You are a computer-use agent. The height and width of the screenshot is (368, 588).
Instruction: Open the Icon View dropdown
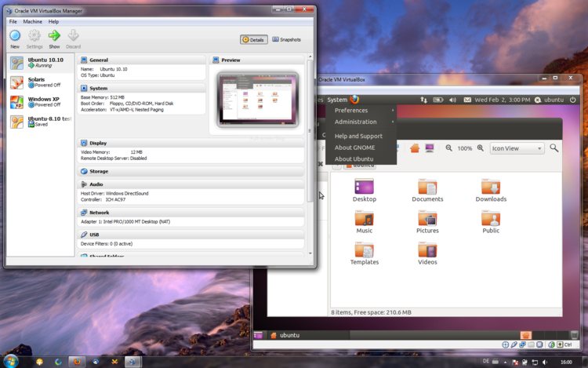tap(517, 148)
